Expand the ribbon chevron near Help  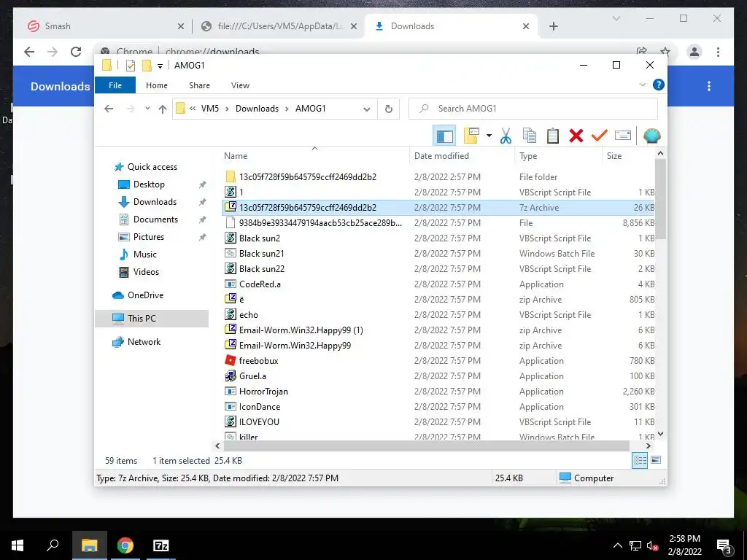[x=642, y=85]
